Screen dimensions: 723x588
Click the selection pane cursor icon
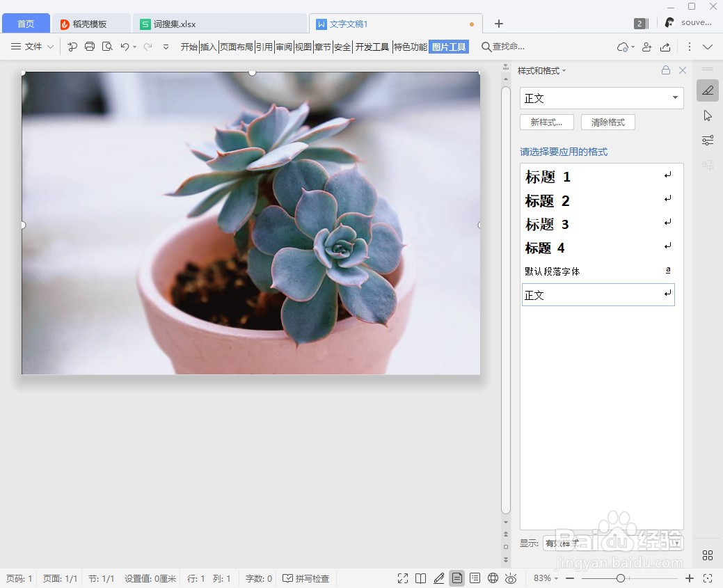click(x=708, y=116)
